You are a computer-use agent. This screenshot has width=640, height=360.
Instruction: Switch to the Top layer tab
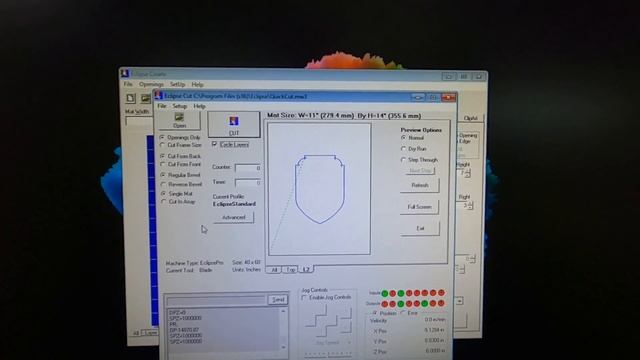point(290,270)
